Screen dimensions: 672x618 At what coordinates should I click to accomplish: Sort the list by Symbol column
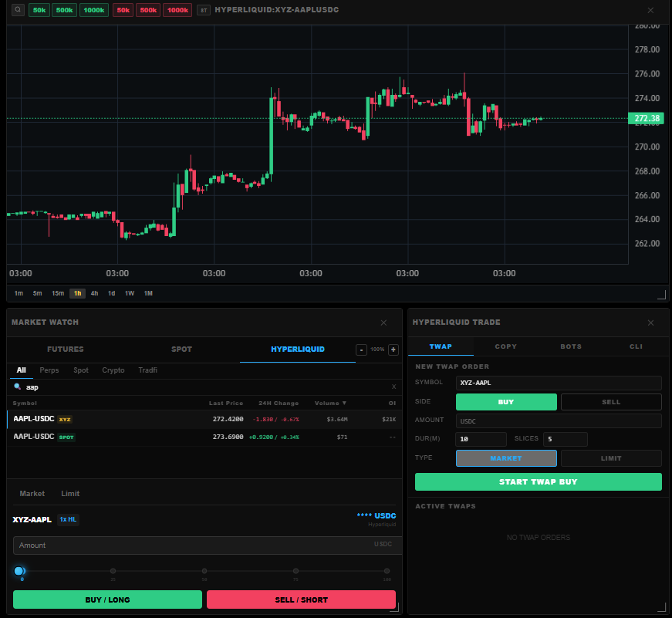tap(25, 404)
